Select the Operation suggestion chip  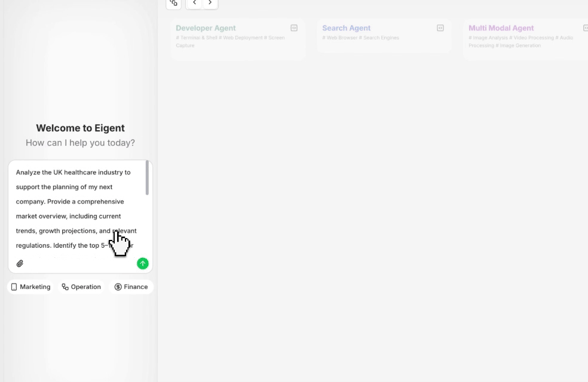point(81,287)
